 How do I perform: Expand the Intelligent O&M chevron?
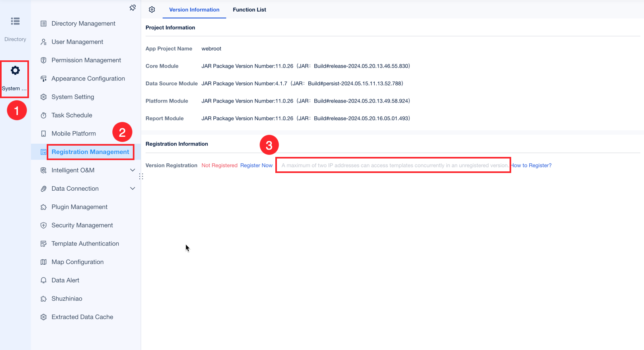pos(132,170)
